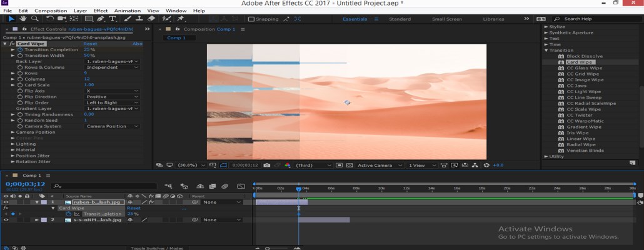Select the Eraser tool
The width and height of the screenshot is (644, 250).
pos(151,19)
